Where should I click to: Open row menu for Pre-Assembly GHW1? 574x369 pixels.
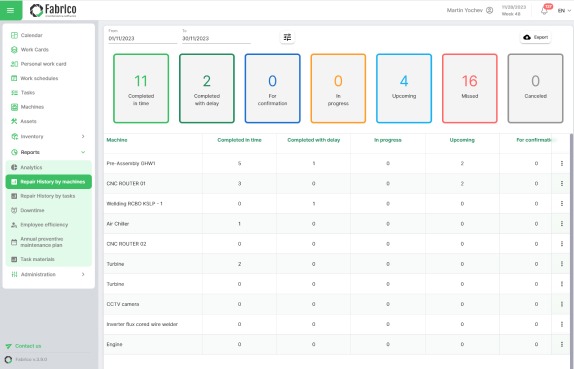click(x=562, y=164)
